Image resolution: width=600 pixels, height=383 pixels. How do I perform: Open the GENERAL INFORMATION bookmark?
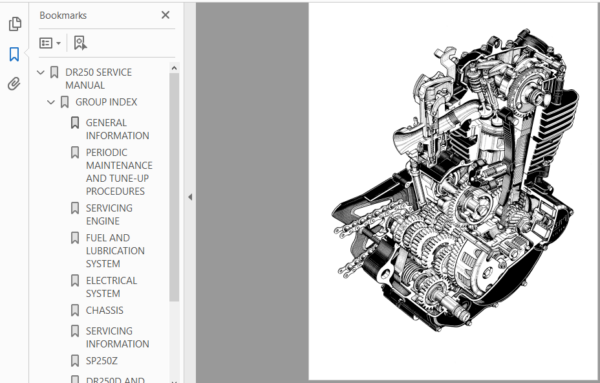pyautogui.click(x=117, y=129)
